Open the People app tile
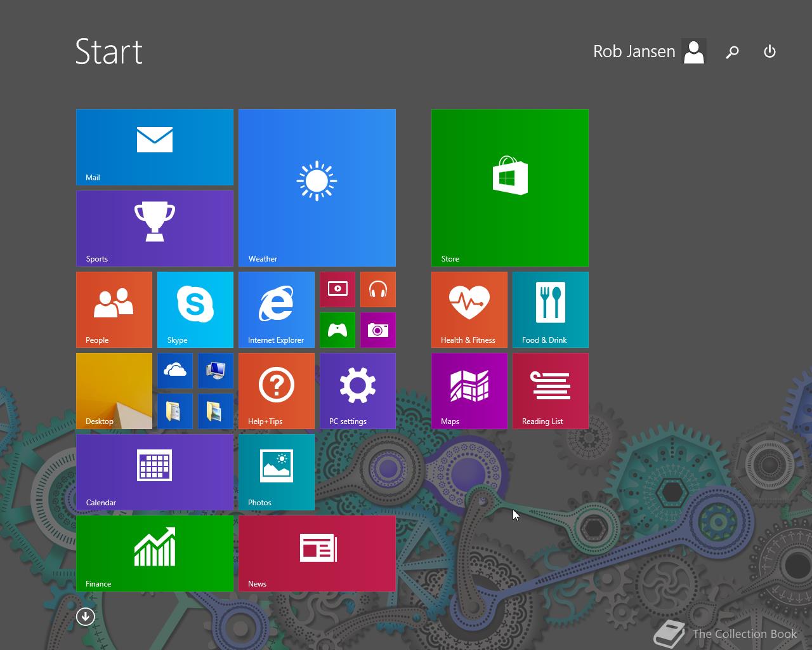 [114, 310]
